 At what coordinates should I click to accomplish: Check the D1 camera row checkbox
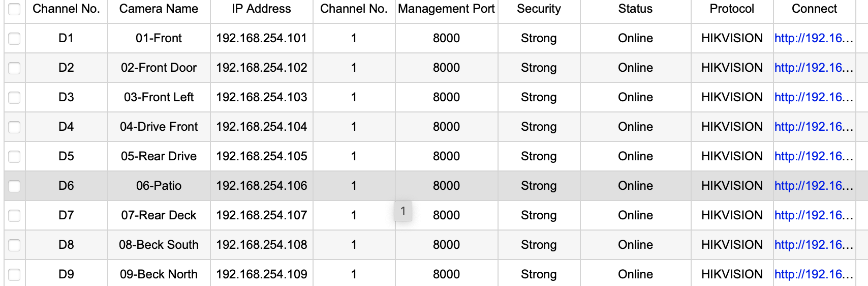pos(14,39)
